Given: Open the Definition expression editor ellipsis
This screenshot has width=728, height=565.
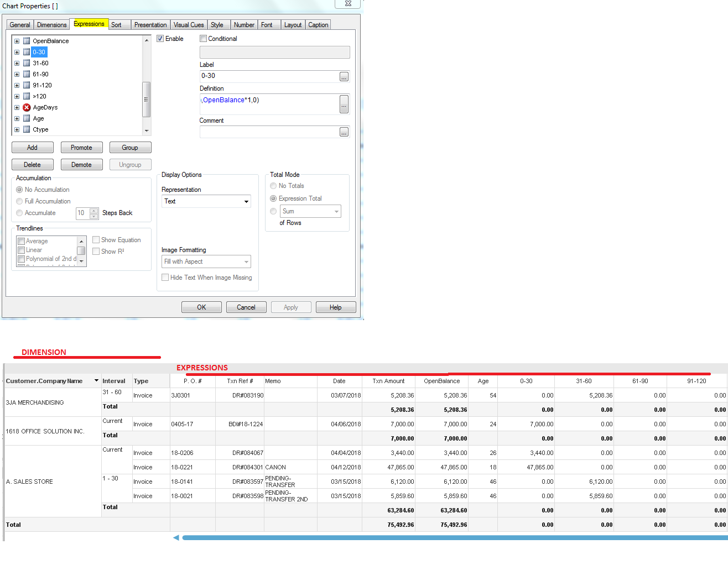Looking at the screenshot, I should click(344, 104).
